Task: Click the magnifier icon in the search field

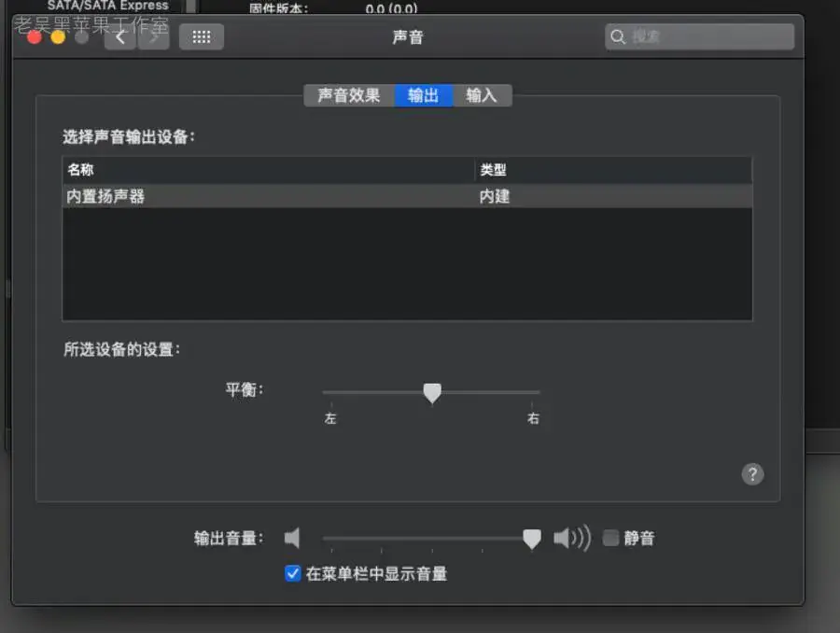Action: pos(618,36)
